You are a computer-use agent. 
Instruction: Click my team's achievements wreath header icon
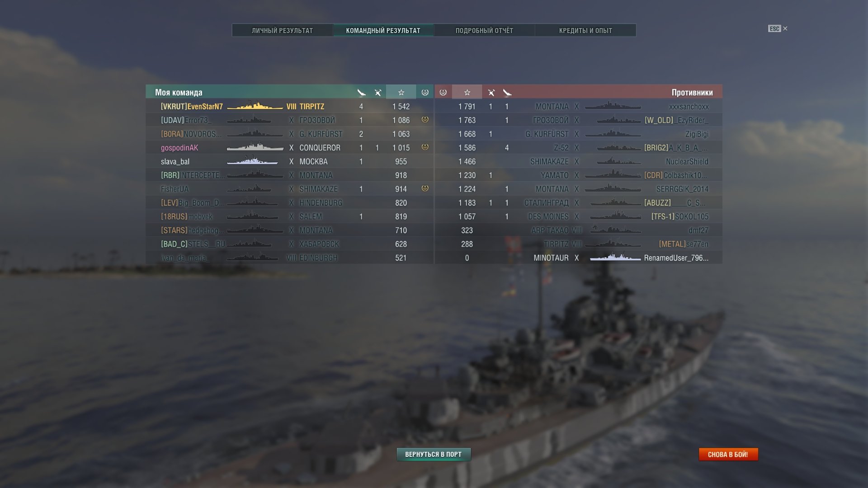425,92
